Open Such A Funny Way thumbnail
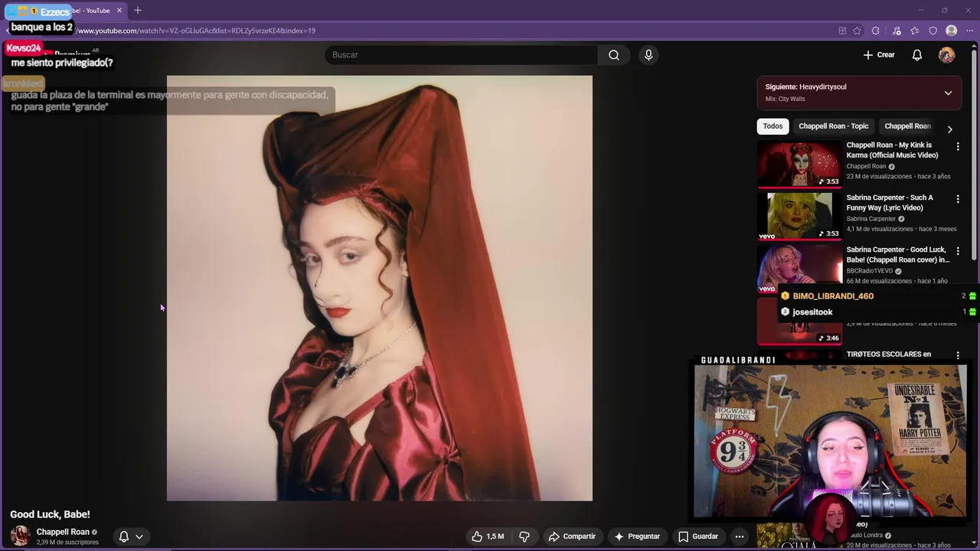980x551 pixels. click(x=799, y=216)
